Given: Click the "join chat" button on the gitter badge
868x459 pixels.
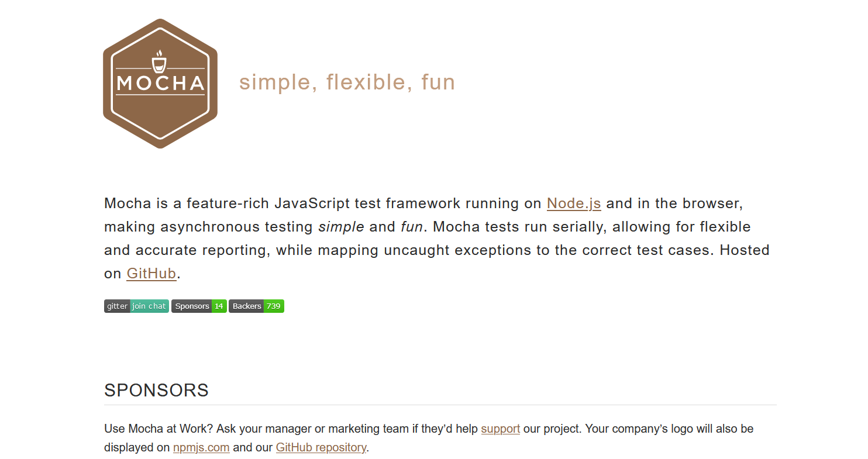Looking at the screenshot, I should (149, 306).
